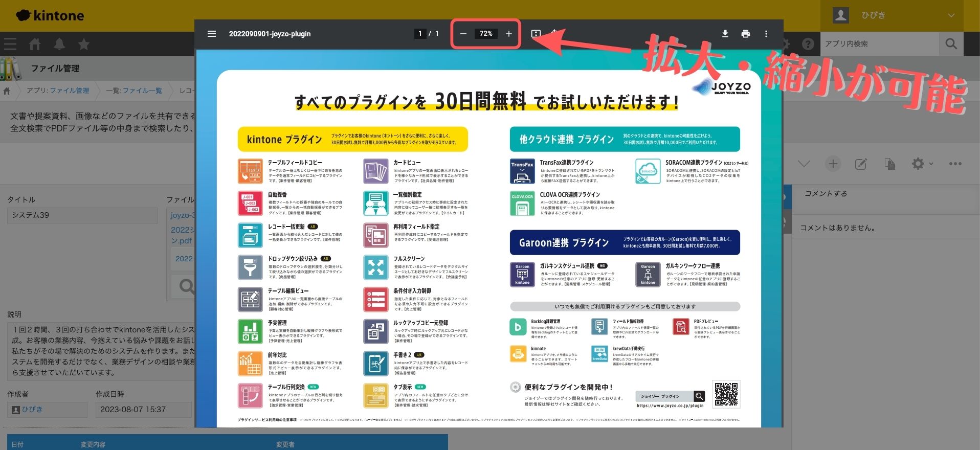Viewport: 980px width, 450px height.
Task: Select the page number field showing 1
Action: (420, 34)
